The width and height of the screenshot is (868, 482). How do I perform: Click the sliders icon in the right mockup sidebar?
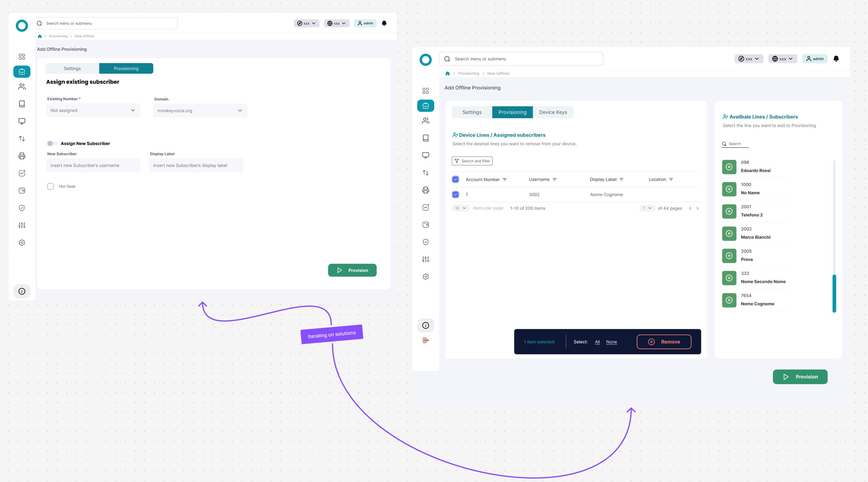[x=425, y=259]
